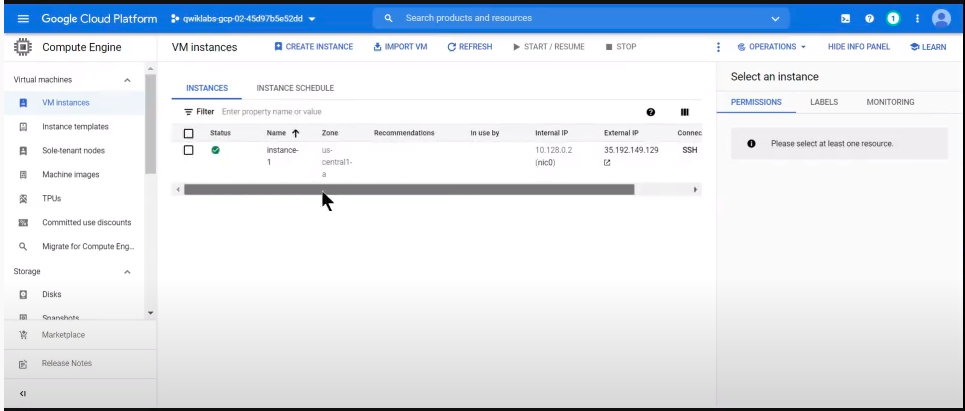Click the Filter icon
Screen dimensions: 965x411
click(x=188, y=112)
